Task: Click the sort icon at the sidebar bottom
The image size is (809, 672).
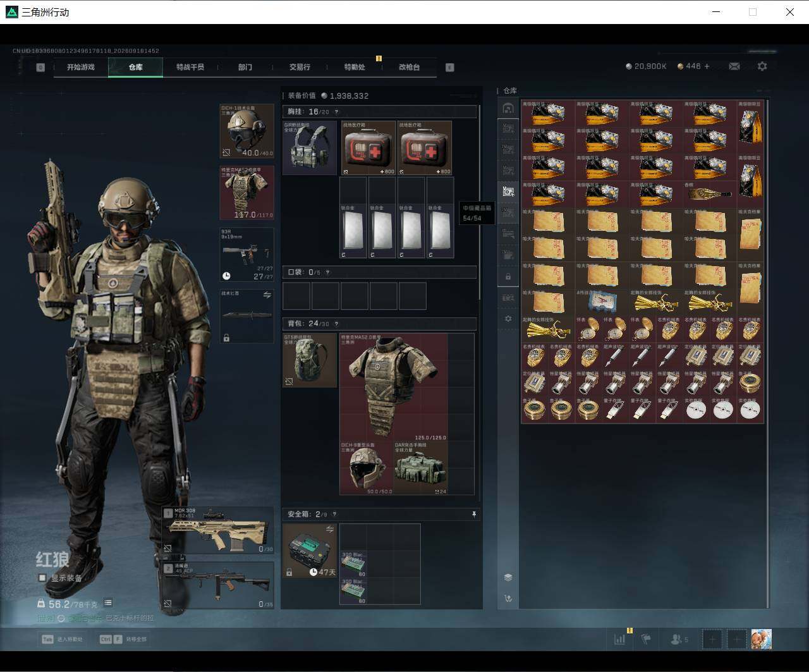Action: (508, 598)
